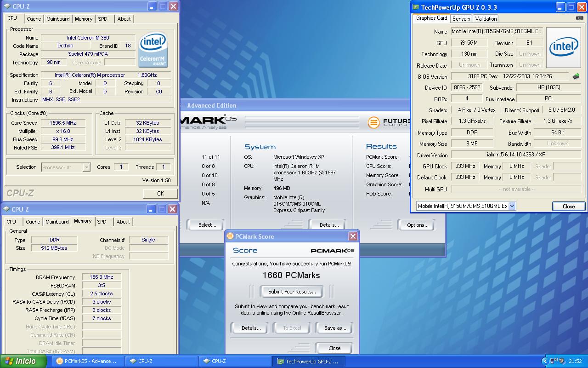Click the GPU-Z Name field
This screenshot has height=368, width=588.
click(496, 31)
